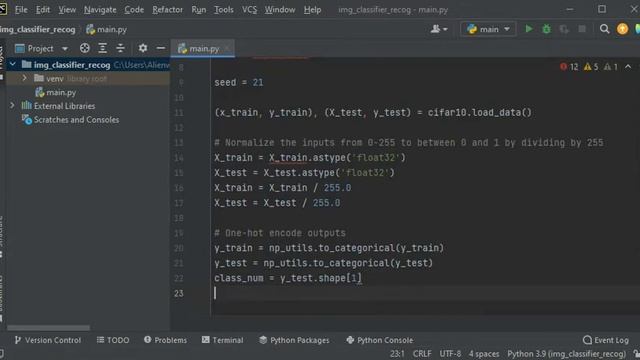640x360 pixels.
Task: Open Code With Me user icon
Action: (x=439, y=29)
